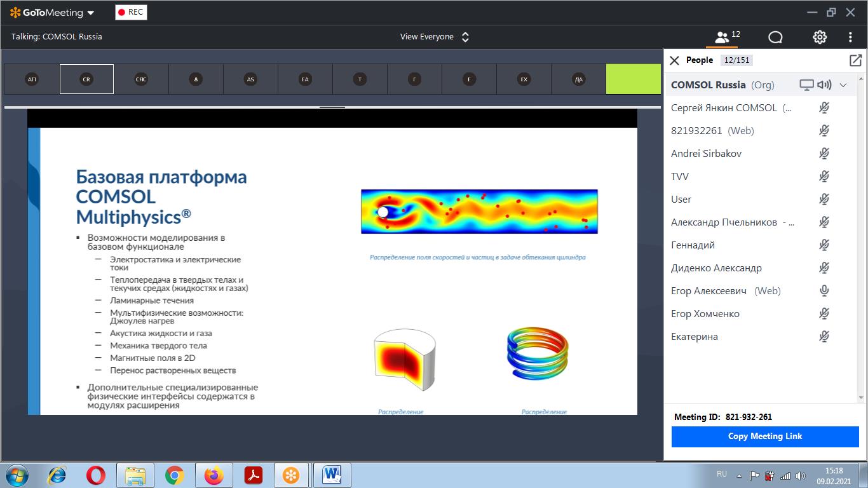
Task: Toggle muted microphone for Andrei Sirbakov
Action: tap(824, 154)
